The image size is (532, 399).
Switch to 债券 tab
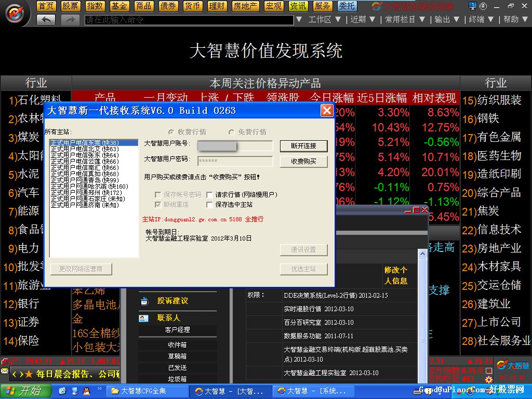168,6
